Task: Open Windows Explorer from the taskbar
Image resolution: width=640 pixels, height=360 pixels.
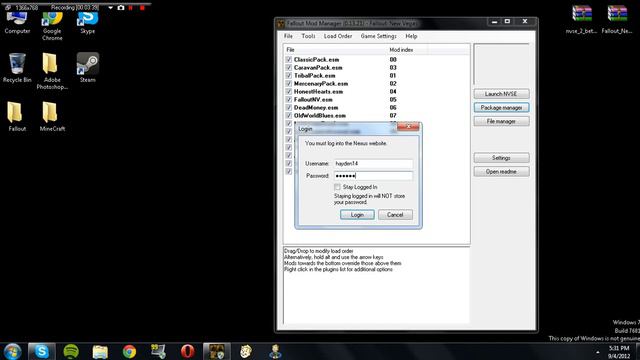Action: click(100, 351)
